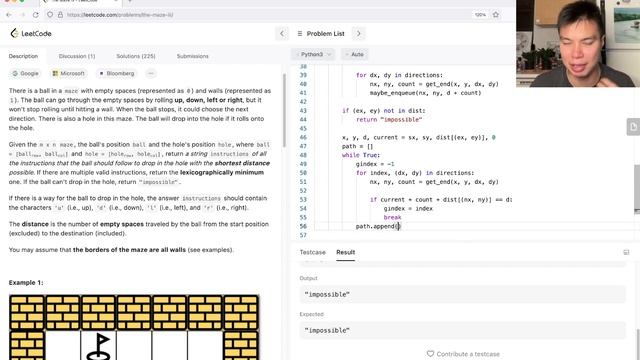Click the heart icon beside Contribute
Image resolution: width=640 pixels, height=360 pixels.
tap(430, 353)
